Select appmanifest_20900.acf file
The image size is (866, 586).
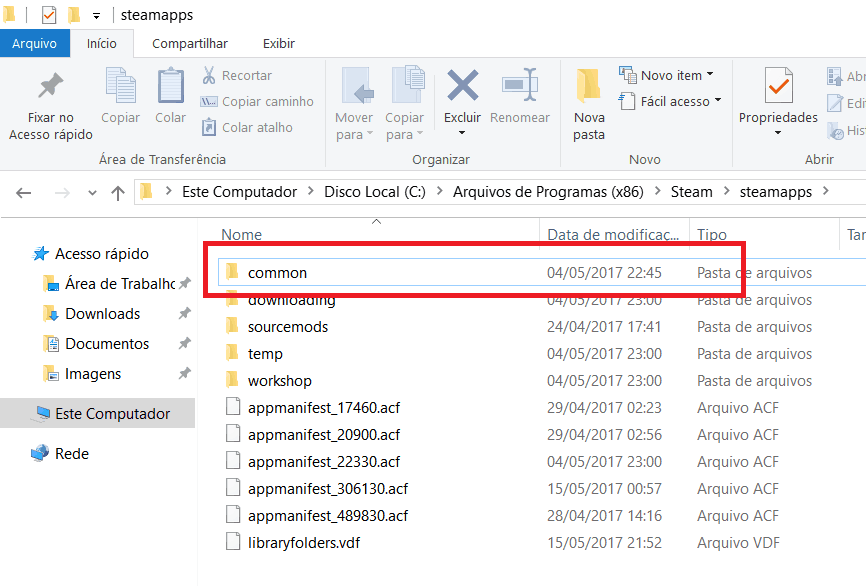324,435
